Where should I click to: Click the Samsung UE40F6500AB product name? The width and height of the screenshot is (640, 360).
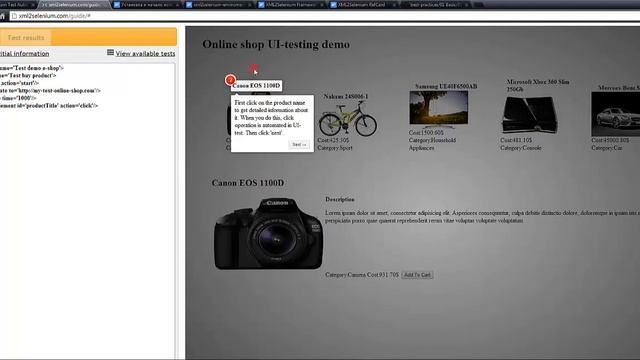pyautogui.click(x=446, y=87)
